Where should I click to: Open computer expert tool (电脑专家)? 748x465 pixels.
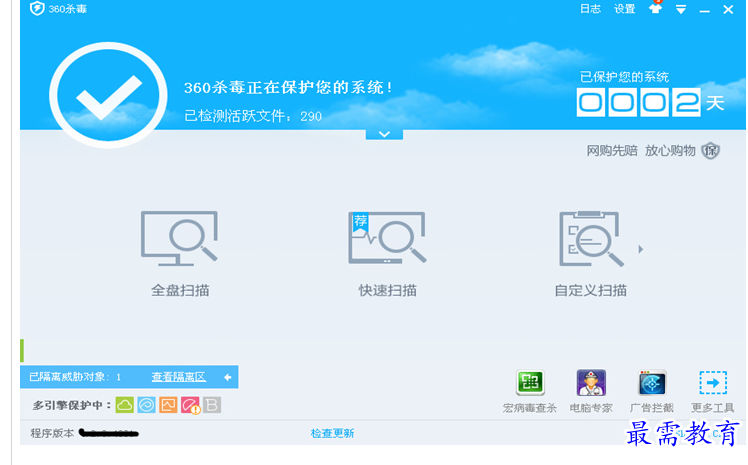(x=591, y=391)
